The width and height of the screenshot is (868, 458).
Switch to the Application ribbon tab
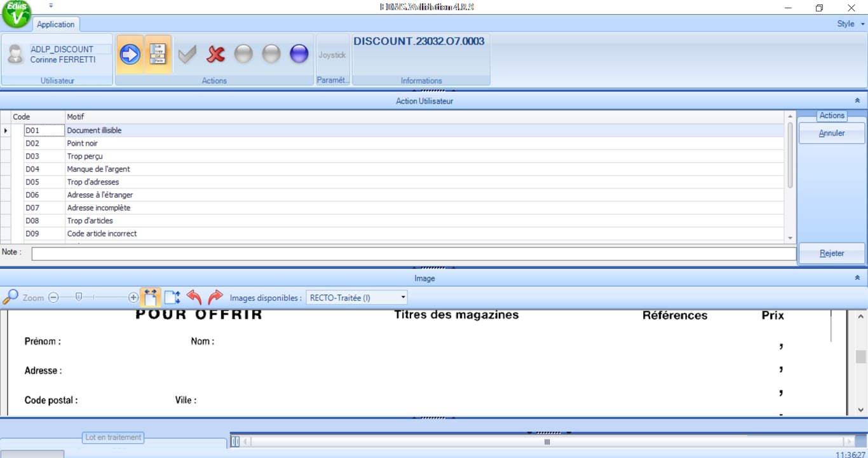coord(56,24)
